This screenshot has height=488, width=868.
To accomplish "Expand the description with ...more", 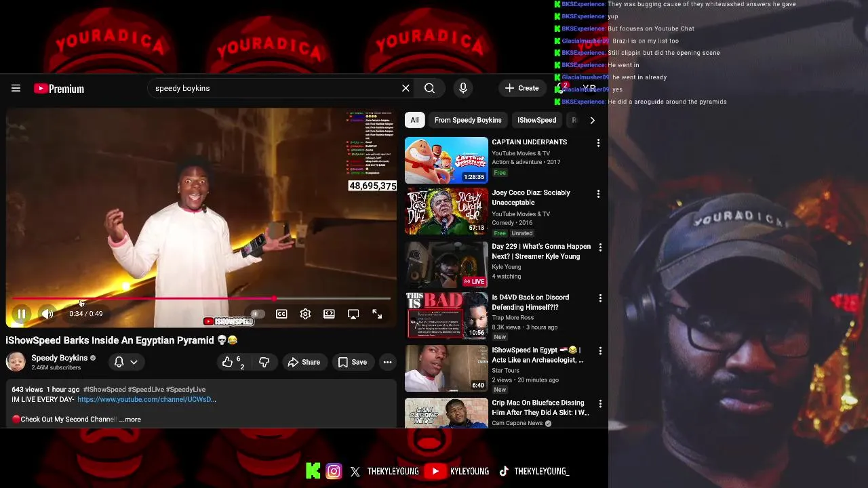I will (130, 420).
